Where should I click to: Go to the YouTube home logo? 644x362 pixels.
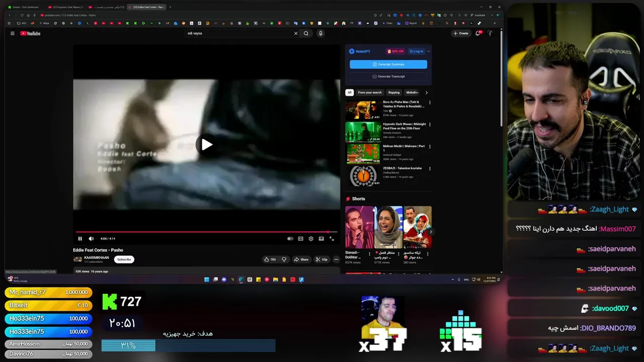pyautogui.click(x=30, y=33)
